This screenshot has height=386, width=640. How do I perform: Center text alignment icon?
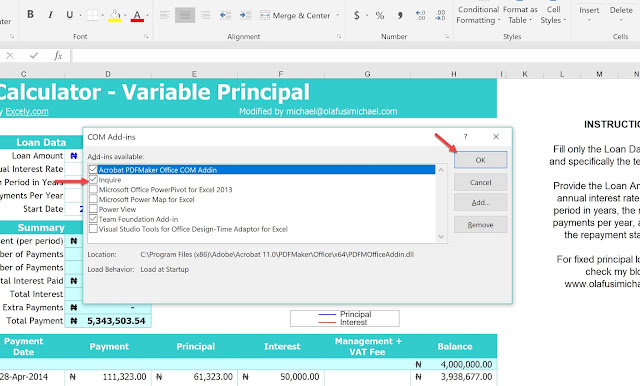coord(185,15)
